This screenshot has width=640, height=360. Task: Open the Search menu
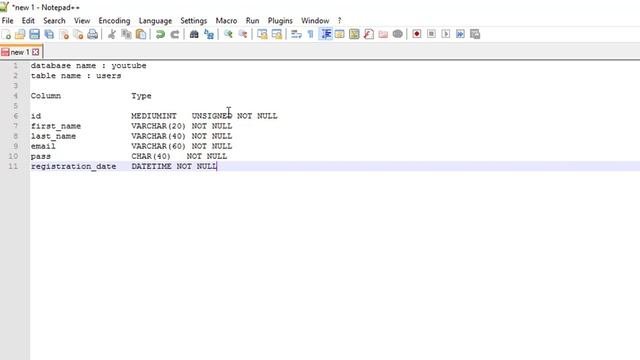point(54,20)
